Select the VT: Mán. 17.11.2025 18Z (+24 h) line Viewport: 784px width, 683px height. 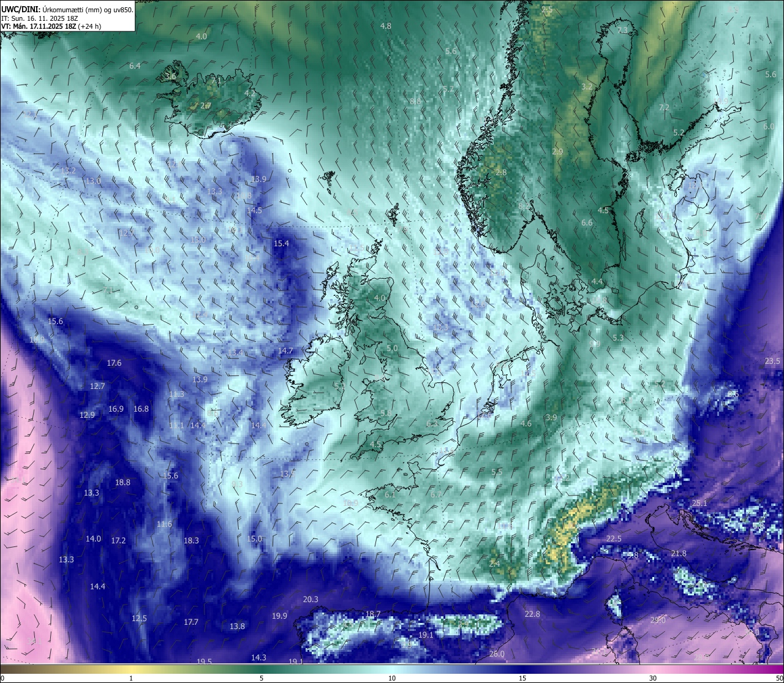click(51, 26)
